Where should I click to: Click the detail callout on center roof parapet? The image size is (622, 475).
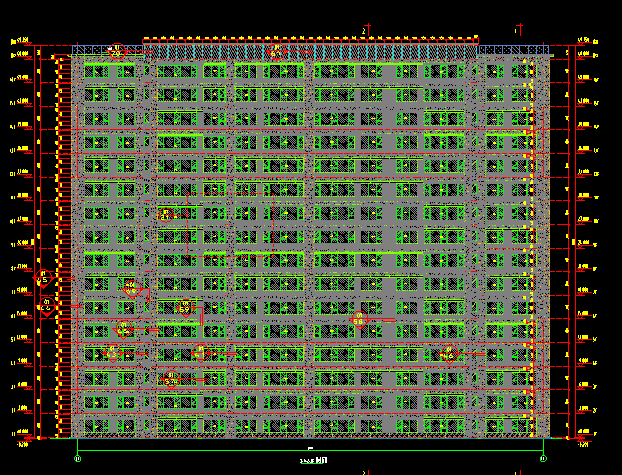click(x=274, y=50)
